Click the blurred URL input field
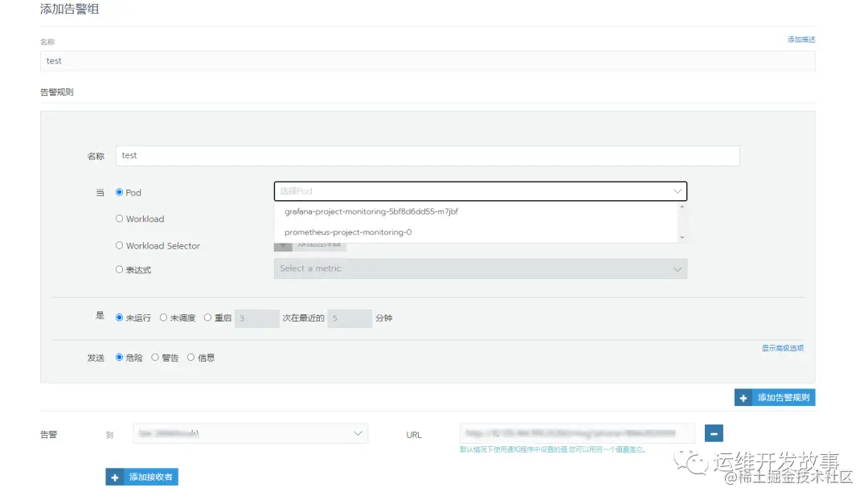868x500 pixels. (x=577, y=433)
